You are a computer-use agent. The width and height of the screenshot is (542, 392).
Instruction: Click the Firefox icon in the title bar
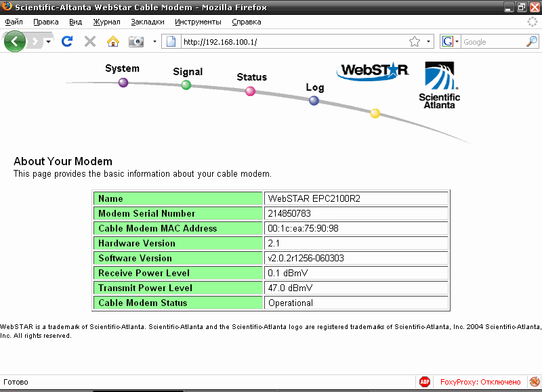coord(7,6)
